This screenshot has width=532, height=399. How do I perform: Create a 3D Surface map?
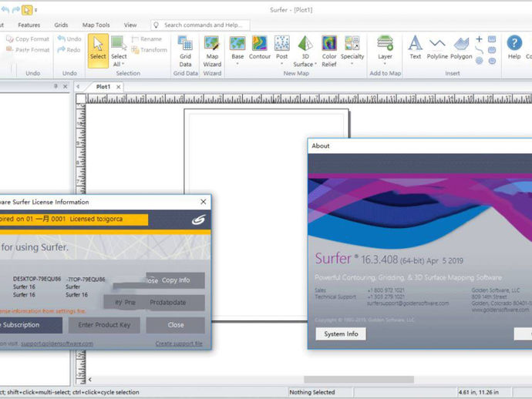pyautogui.click(x=305, y=51)
